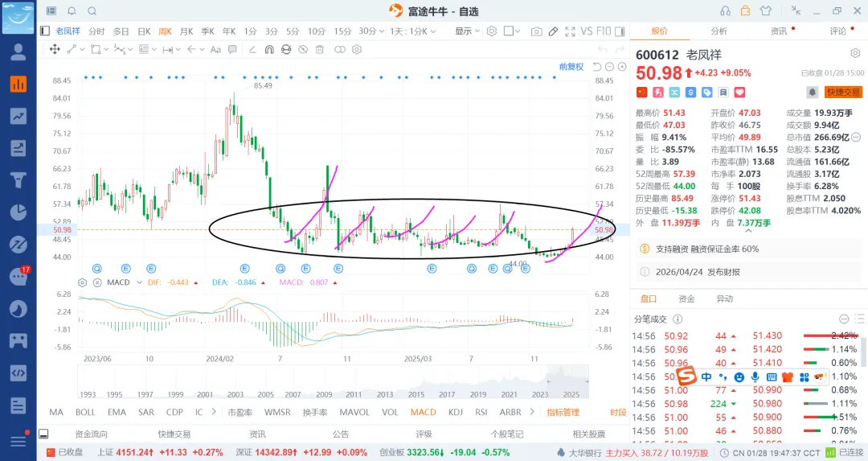Click first E event marker under chart

point(125,269)
